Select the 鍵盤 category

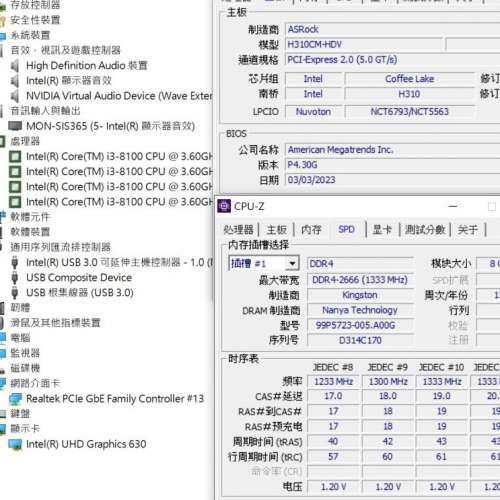point(20,414)
